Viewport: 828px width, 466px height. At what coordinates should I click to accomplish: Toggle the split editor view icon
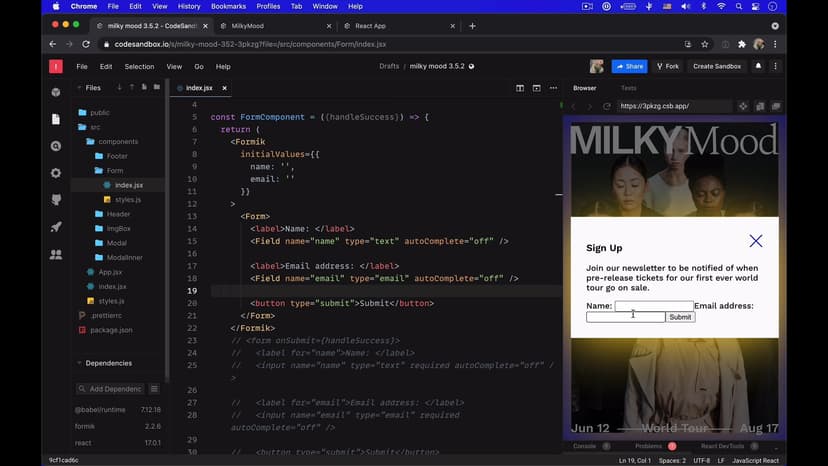[520, 88]
